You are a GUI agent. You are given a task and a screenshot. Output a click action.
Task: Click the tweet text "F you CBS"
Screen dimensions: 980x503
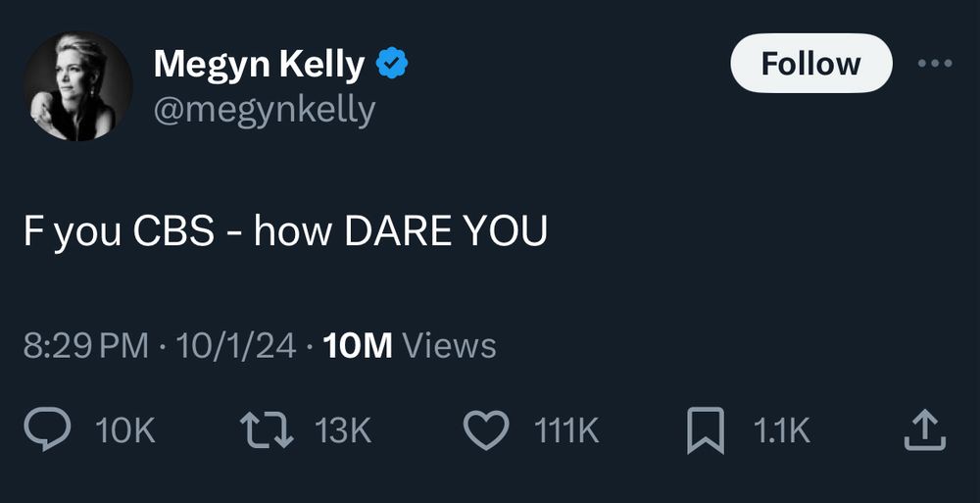(119, 231)
